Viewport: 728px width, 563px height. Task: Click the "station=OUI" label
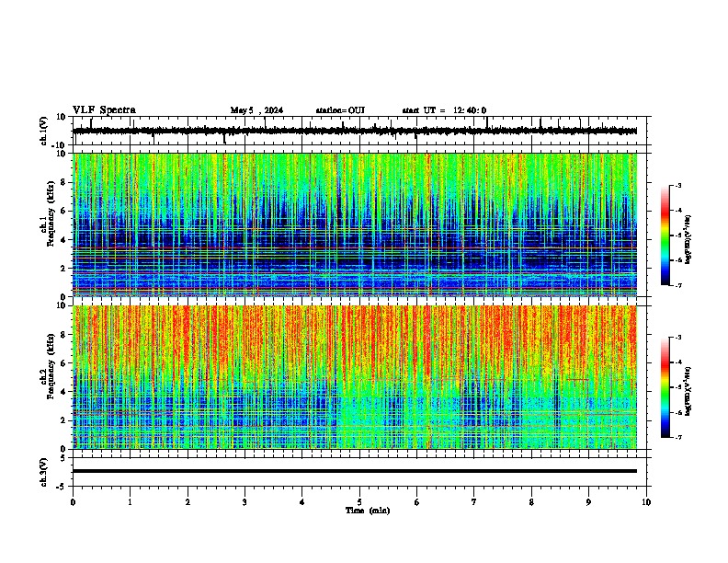click(340, 110)
